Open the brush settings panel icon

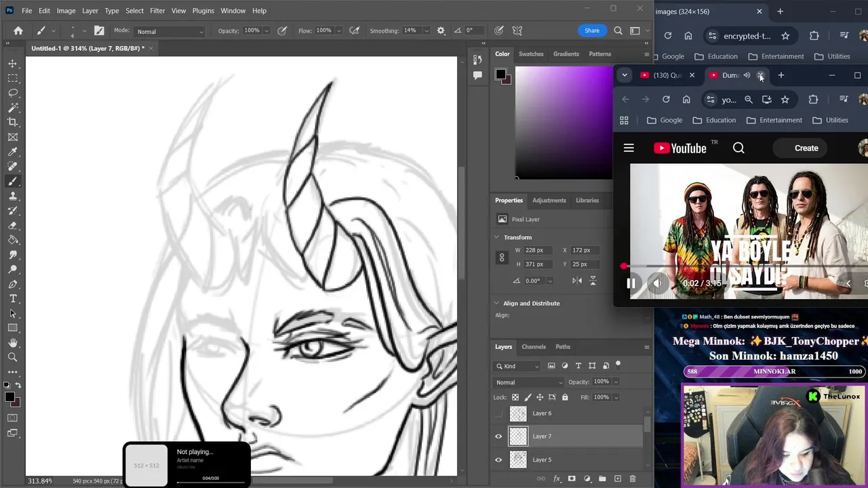tap(99, 30)
